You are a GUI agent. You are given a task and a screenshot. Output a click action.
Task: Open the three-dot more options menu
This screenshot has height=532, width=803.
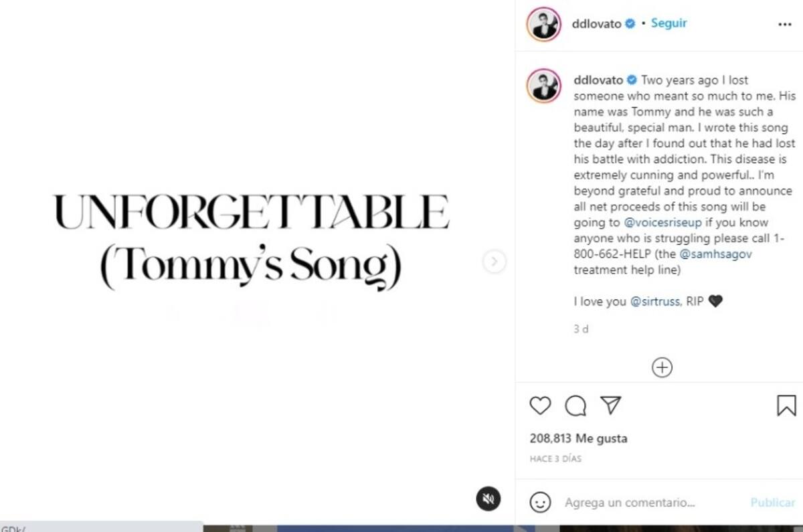(x=785, y=24)
